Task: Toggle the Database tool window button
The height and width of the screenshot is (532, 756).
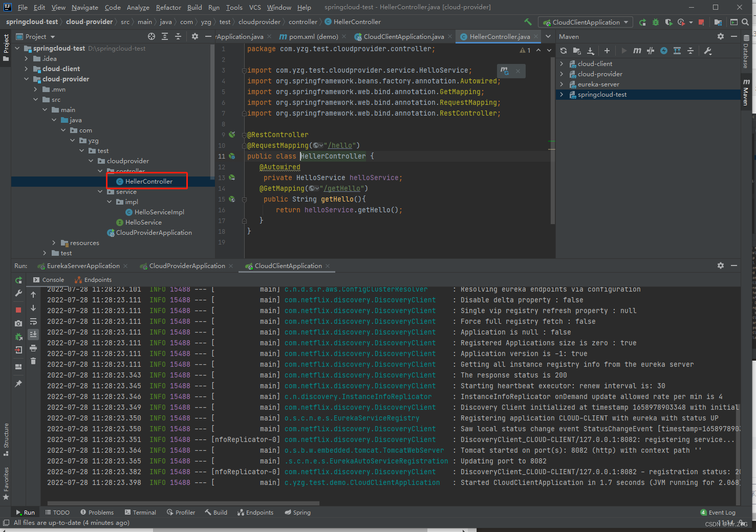Action: coord(746,52)
